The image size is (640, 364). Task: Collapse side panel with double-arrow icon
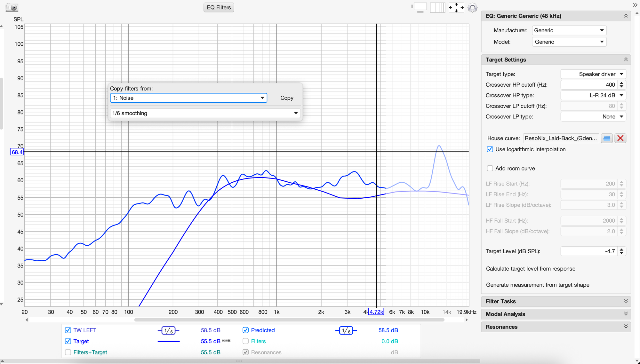click(635, 5)
